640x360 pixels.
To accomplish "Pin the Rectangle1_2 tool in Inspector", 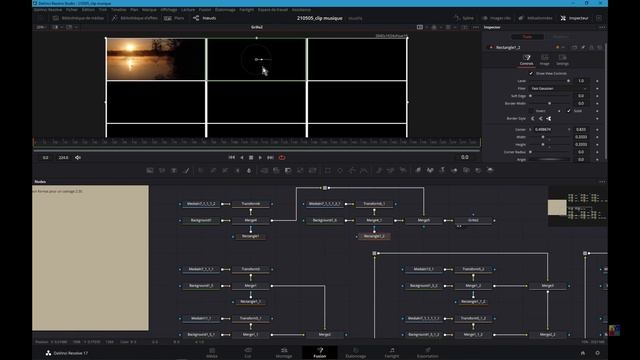I will 583,47.
